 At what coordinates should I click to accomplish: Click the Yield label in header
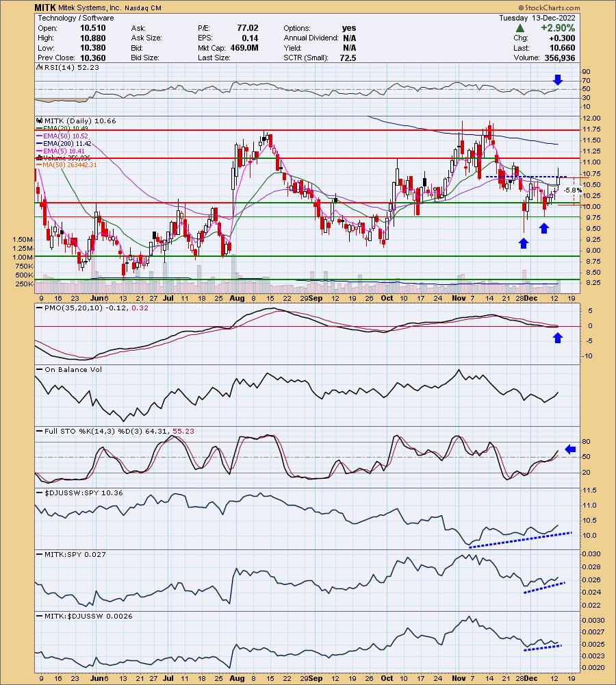pos(292,48)
